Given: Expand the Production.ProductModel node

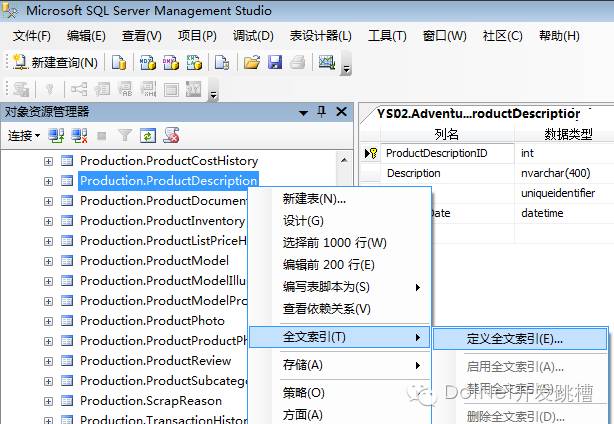Looking at the screenshot, I should coord(48,261).
